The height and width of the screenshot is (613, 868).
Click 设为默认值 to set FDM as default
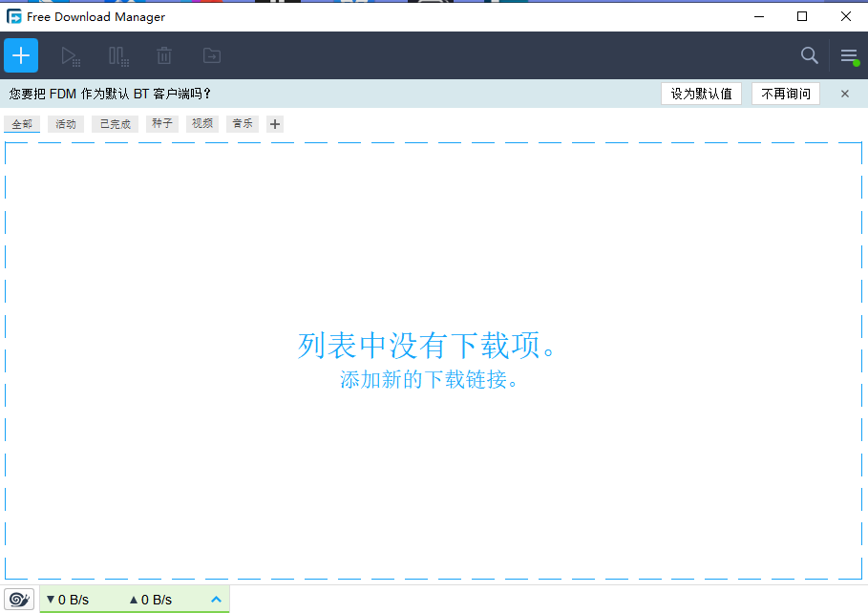701,94
